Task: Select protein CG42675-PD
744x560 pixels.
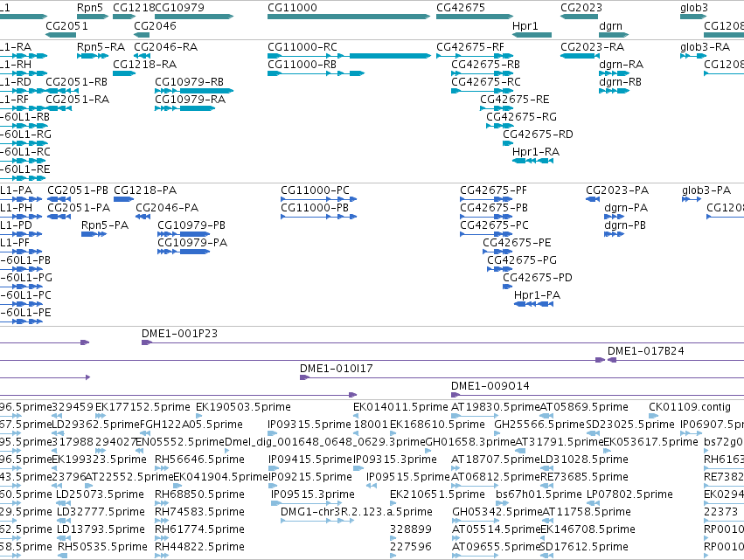Action: [538, 278]
